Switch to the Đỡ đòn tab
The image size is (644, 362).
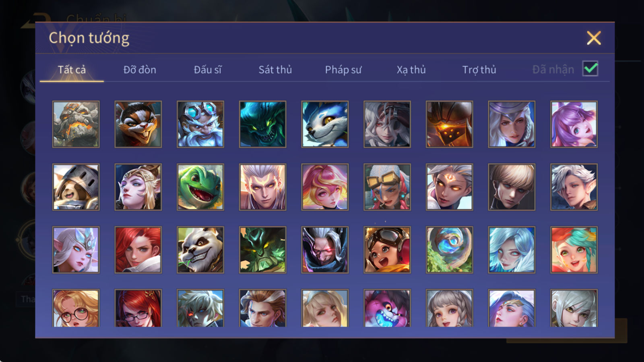pos(140,70)
